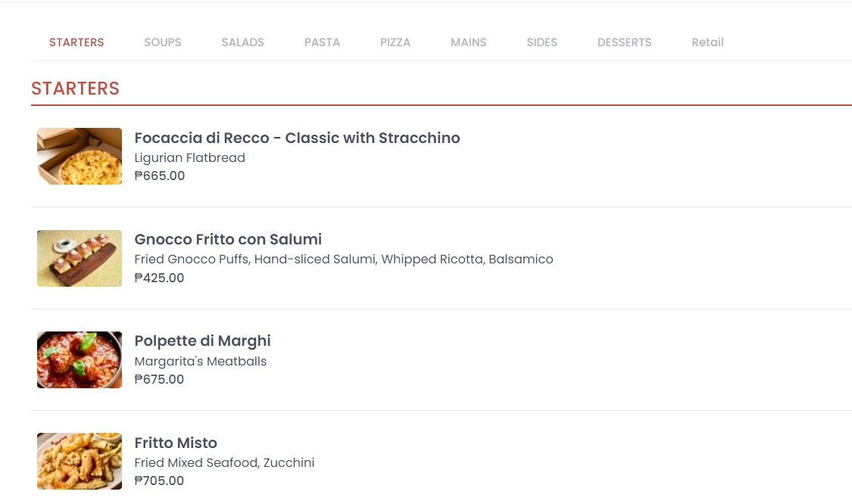The image size is (852, 504).
Task: Click the Gnocco Fritto con Salumi thumbnail
Action: pyautogui.click(x=80, y=258)
